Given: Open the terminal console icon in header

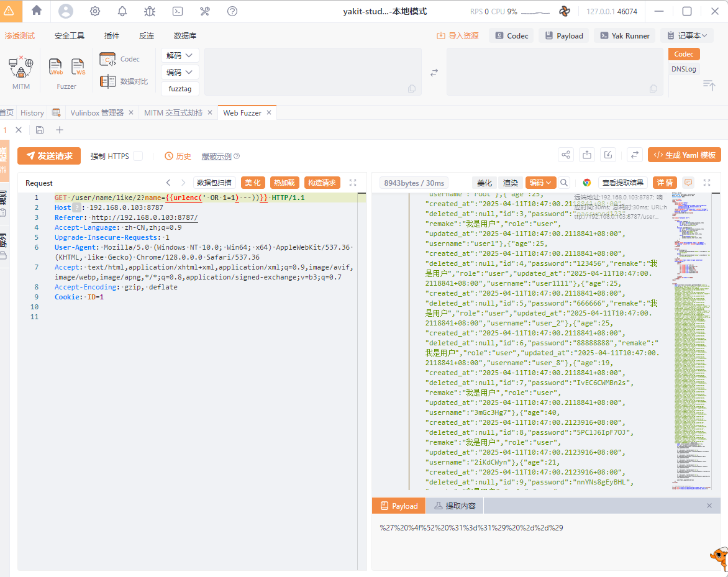Looking at the screenshot, I should [178, 11].
